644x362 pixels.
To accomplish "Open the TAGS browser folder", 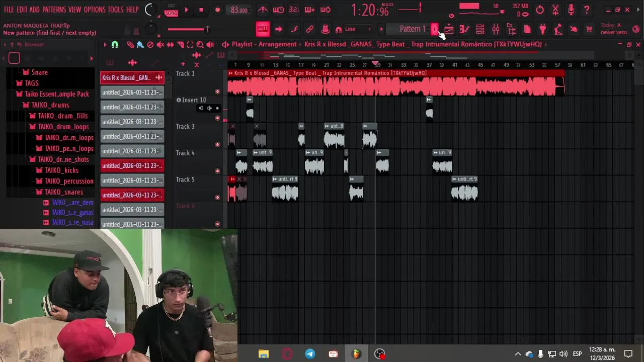I will click(x=27, y=83).
